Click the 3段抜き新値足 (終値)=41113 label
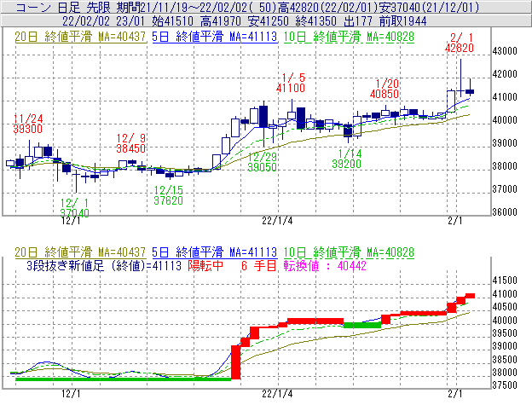This screenshot has width=532, height=405. click(x=104, y=265)
